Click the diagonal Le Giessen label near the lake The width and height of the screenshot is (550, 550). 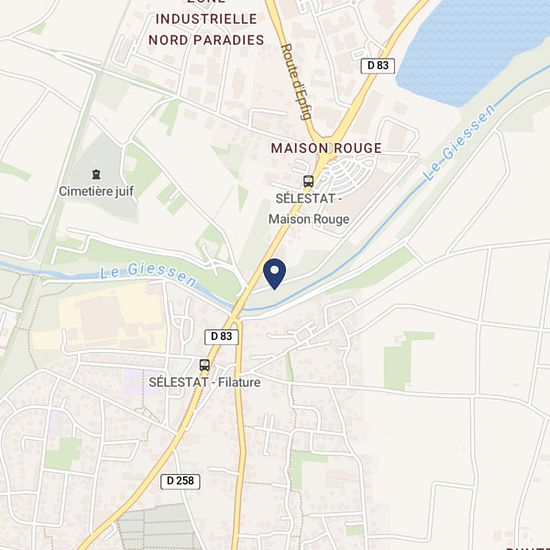(460, 142)
